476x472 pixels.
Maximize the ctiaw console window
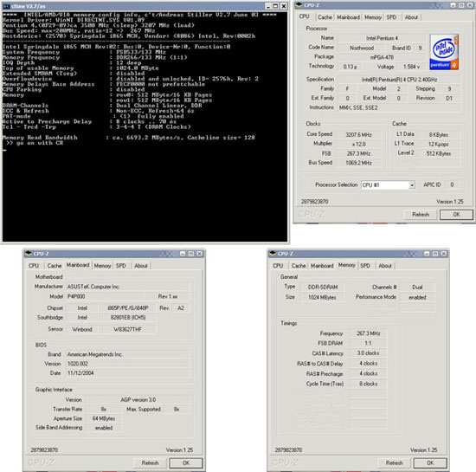pyautogui.click(x=275, y=6)
